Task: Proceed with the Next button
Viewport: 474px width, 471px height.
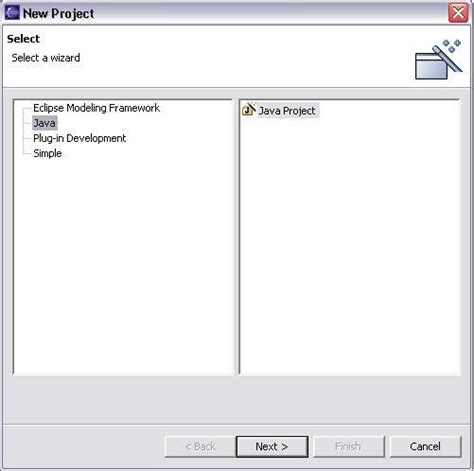Action: (272, 446)
